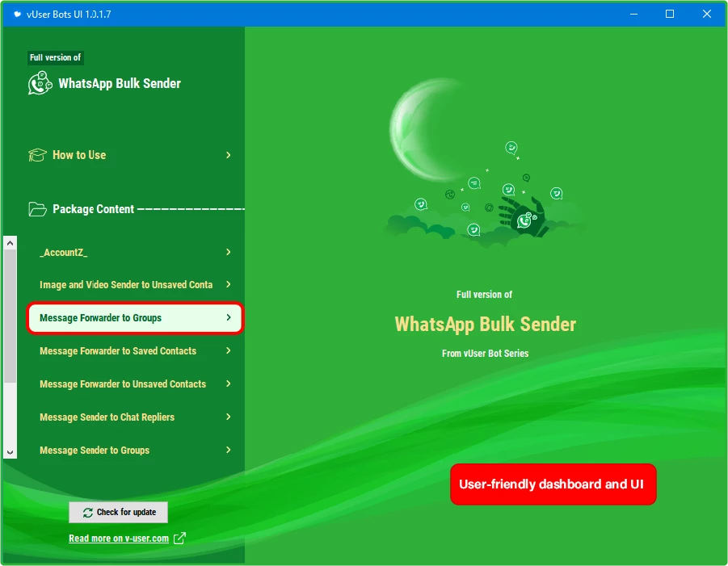Expand the _AccountZ_ chevron
Screen dimensions: 728x566
coord(228,252)
